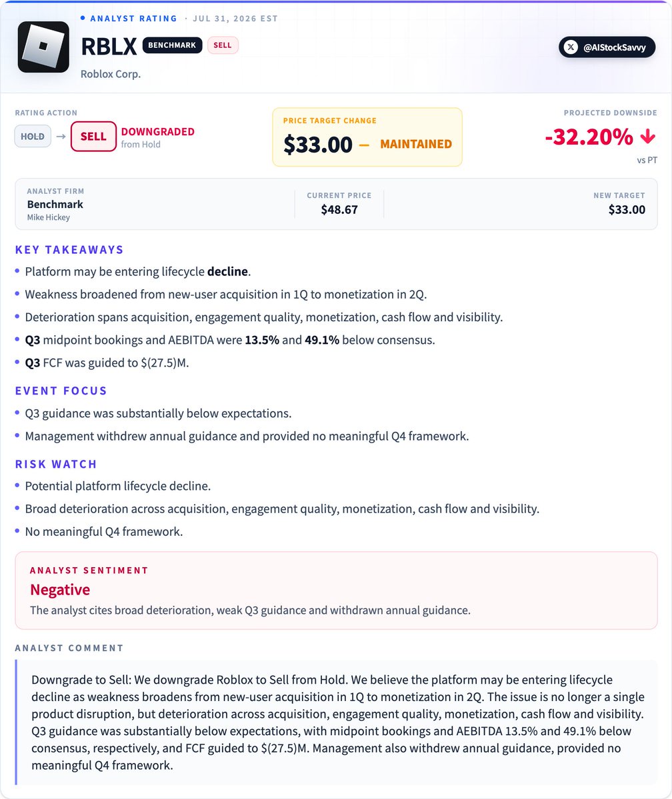Click the Negative analyst sentiment label

click(59, 590)
